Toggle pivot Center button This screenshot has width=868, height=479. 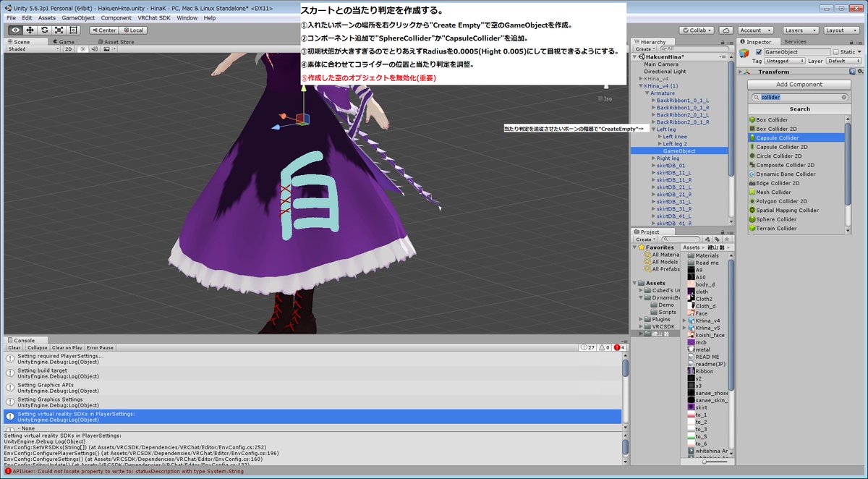coord(104,30)
